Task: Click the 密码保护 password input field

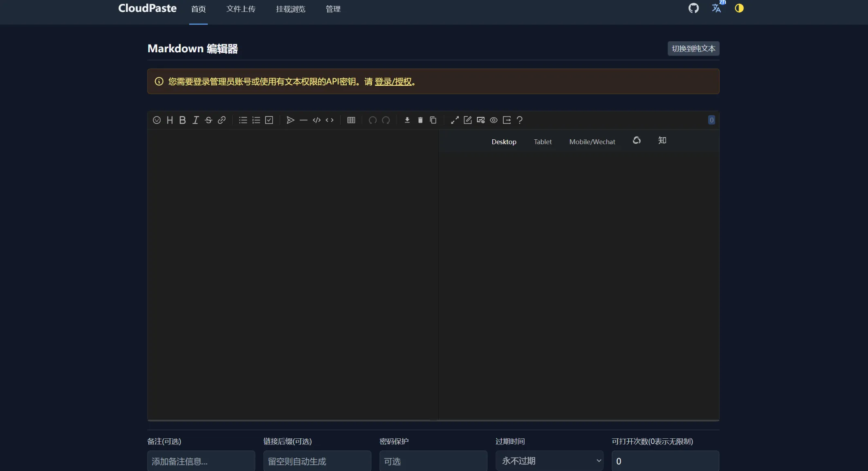Action: coord(433,461)
